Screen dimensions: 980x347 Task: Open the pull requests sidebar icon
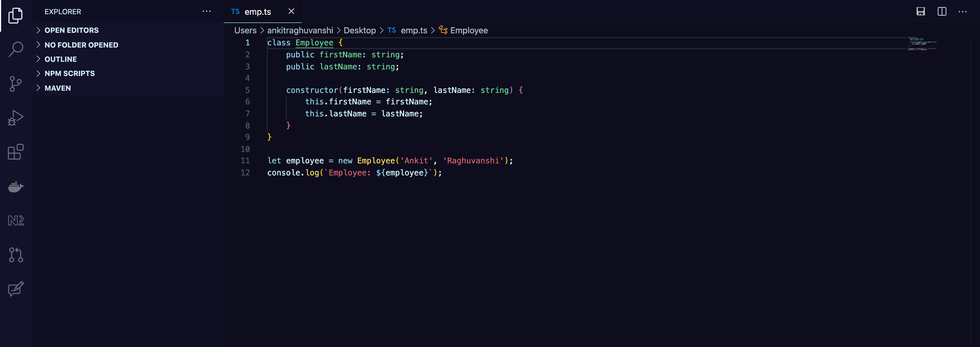click(16, 255)
